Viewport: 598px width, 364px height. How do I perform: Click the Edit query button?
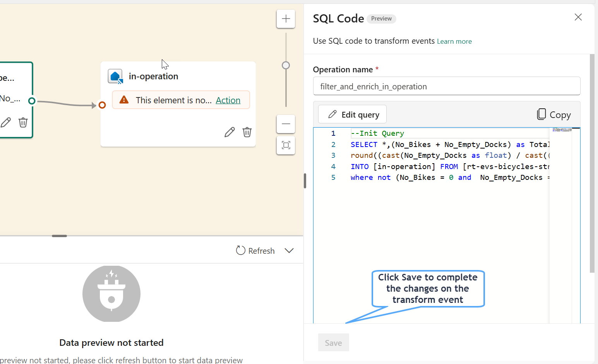(352, 114)
